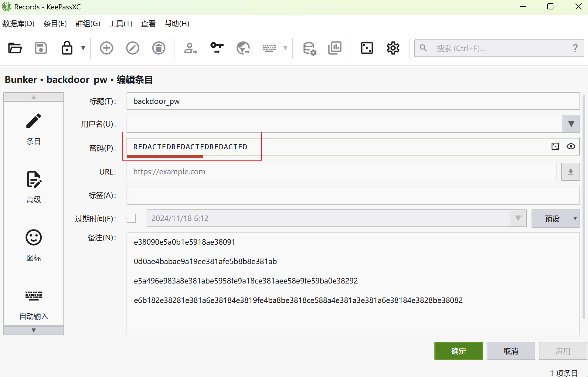
Task: Click the save database icon
Action: click(x=41, y=48)
